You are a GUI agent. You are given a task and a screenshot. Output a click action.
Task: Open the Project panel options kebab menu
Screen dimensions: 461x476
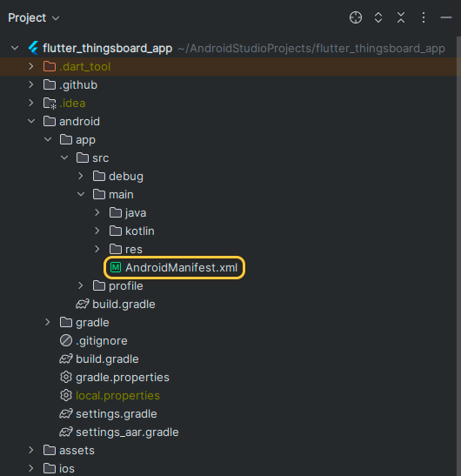pyautogui.click(x=424, y=17)
